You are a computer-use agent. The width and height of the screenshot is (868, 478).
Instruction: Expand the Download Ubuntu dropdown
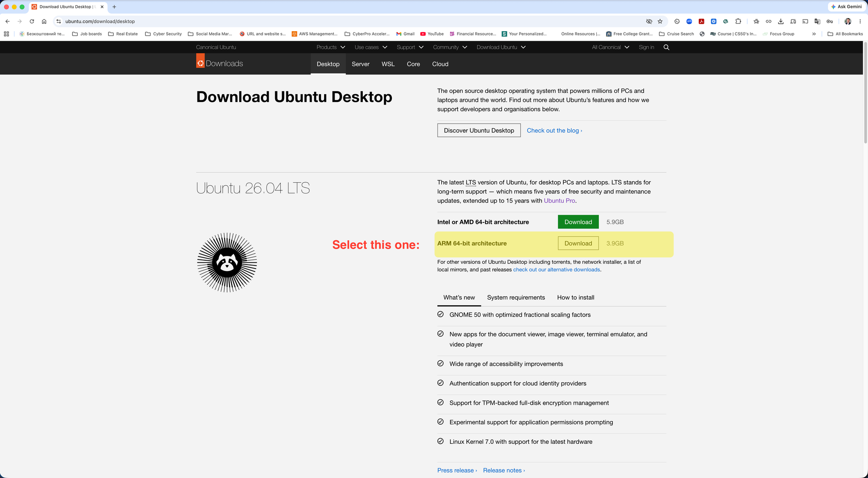[x=501, y=47]
